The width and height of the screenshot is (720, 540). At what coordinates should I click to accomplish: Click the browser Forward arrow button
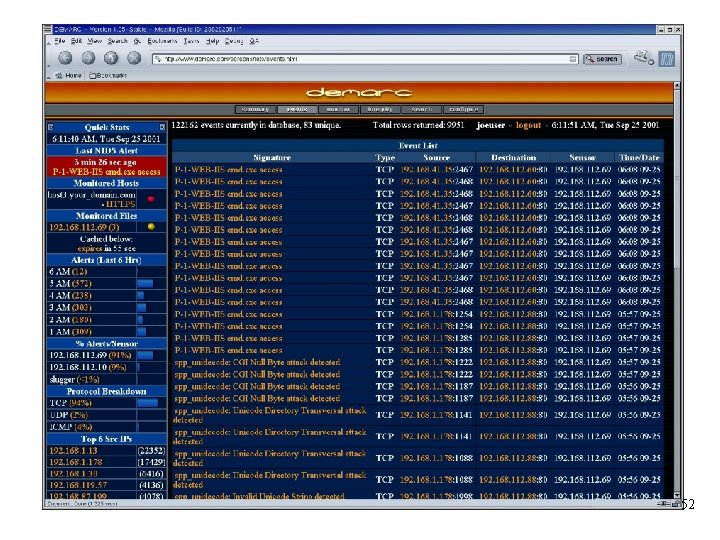(x=88, y=58)
